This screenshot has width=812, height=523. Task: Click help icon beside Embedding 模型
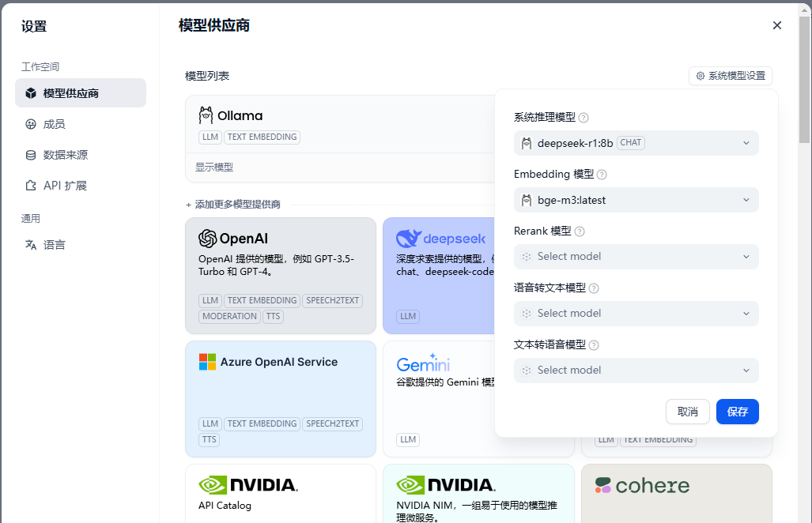pos(602,175)
